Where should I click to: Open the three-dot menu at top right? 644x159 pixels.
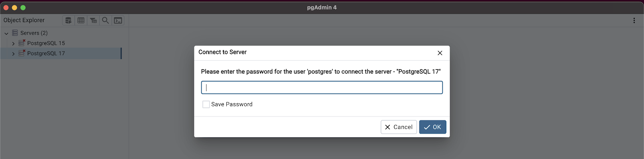[634, 20]
